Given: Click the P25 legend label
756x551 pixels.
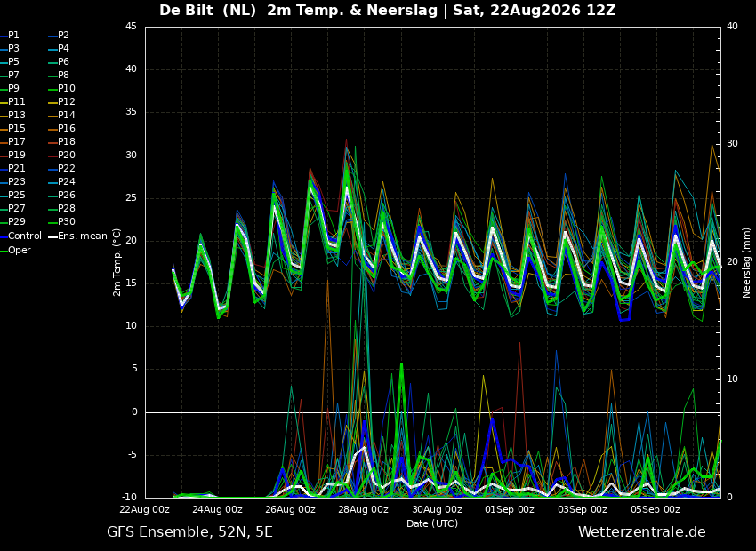Looking at the screenshot, I should click(16, 195).
